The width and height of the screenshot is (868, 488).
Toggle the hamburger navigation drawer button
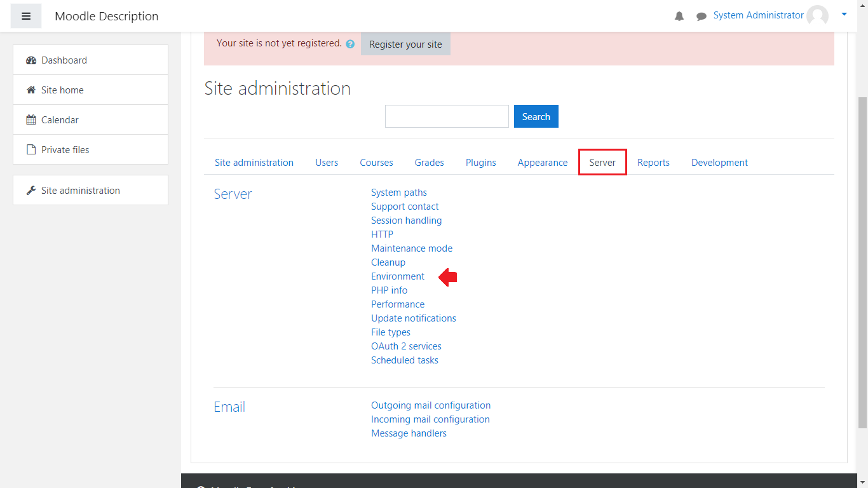pyautogui.click(x=26, y=16)
